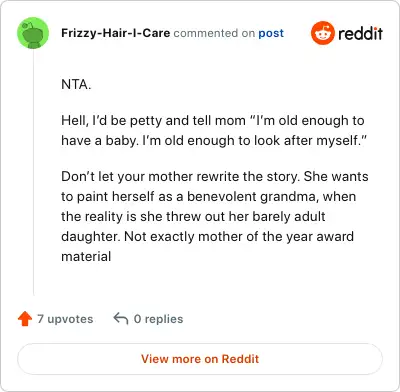Click the final word "material" in the comment
The image size is (400, 392).
tap(86, 256)
